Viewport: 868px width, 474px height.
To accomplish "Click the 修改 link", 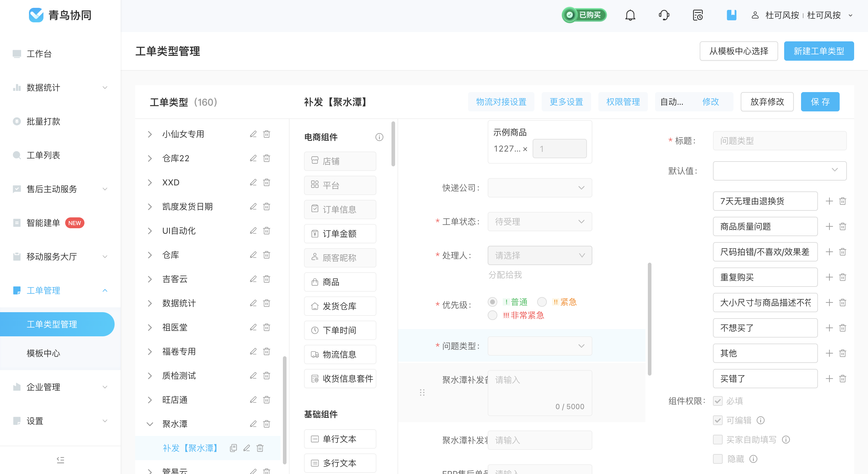I will 710,101.
